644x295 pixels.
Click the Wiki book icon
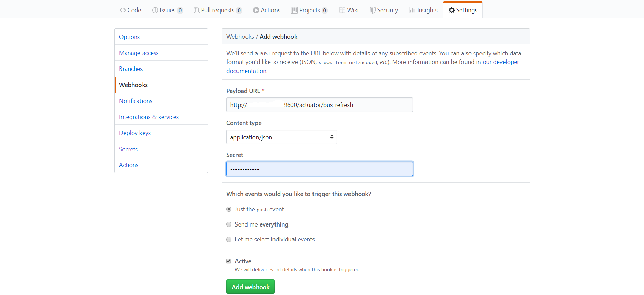(342, 10)
